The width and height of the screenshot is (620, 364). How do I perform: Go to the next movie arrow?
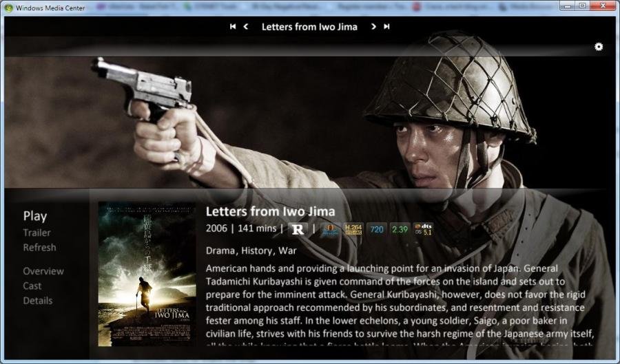pos(373,26)
